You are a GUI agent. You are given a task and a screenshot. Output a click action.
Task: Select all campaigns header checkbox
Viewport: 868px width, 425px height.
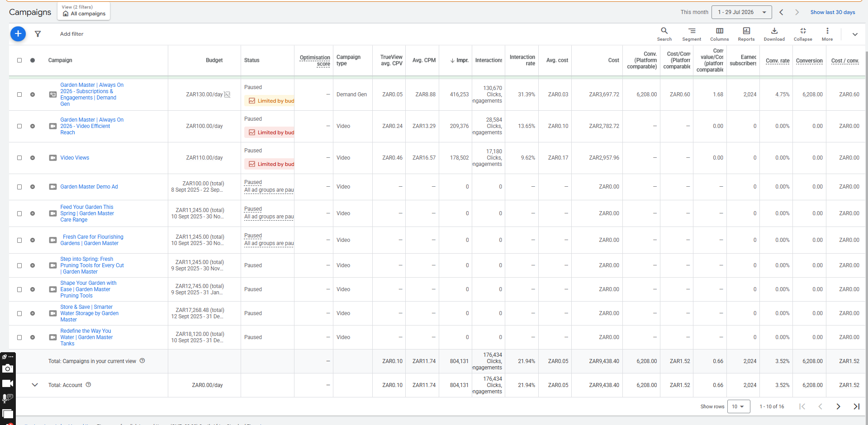(19, 60)
